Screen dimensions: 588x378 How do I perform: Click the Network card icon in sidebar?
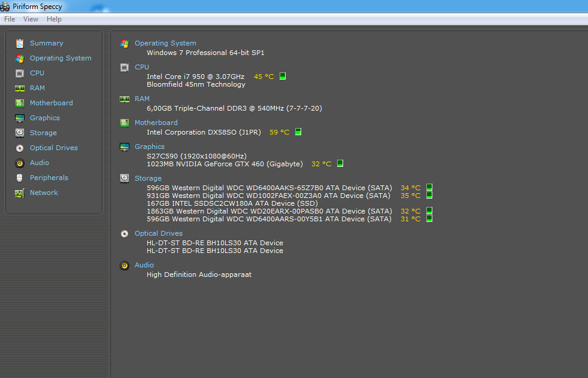20,193
